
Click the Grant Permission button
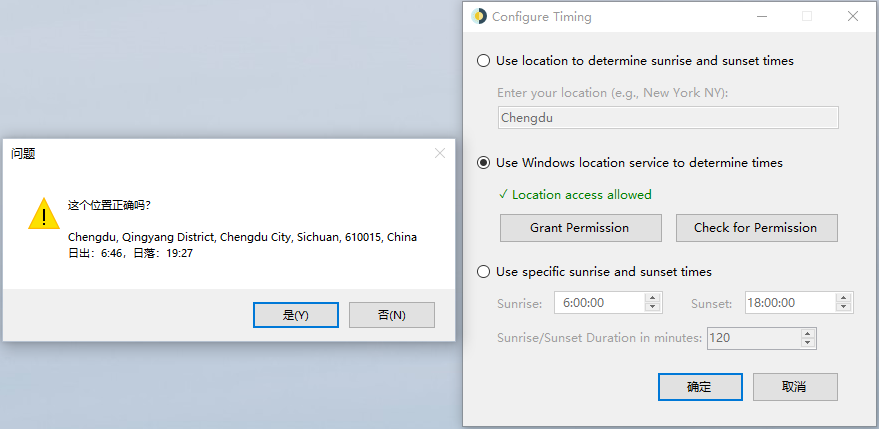pyautogui.click(x=580, y=228)
